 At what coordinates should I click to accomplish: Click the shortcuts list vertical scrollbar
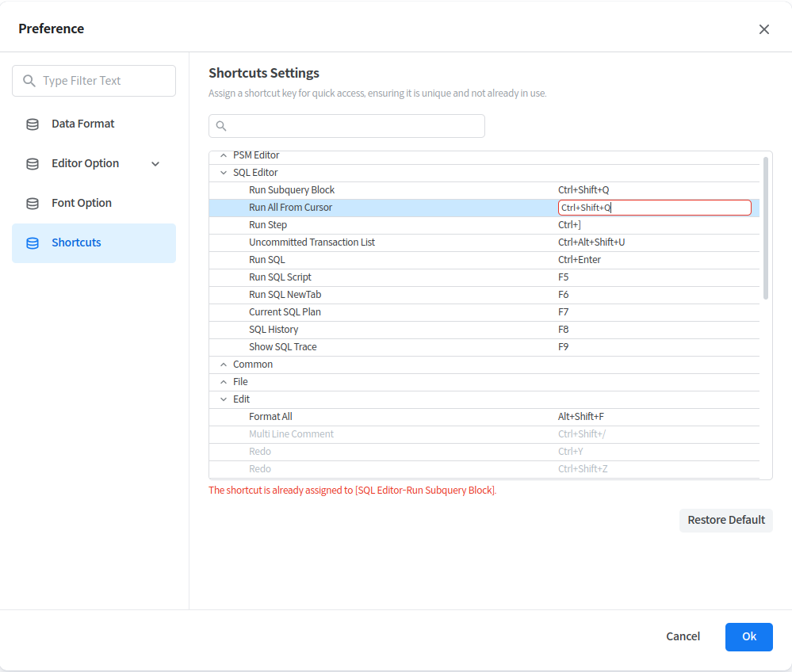765,228
